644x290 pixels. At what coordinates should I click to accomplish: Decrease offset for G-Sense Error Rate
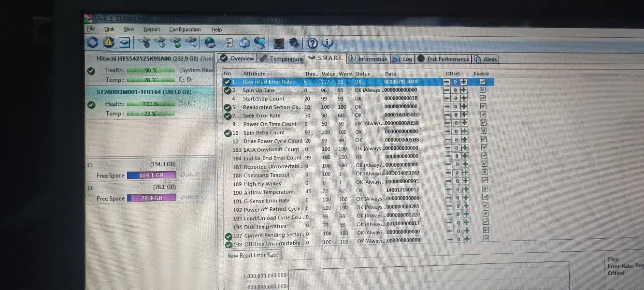tap(449, 198)
